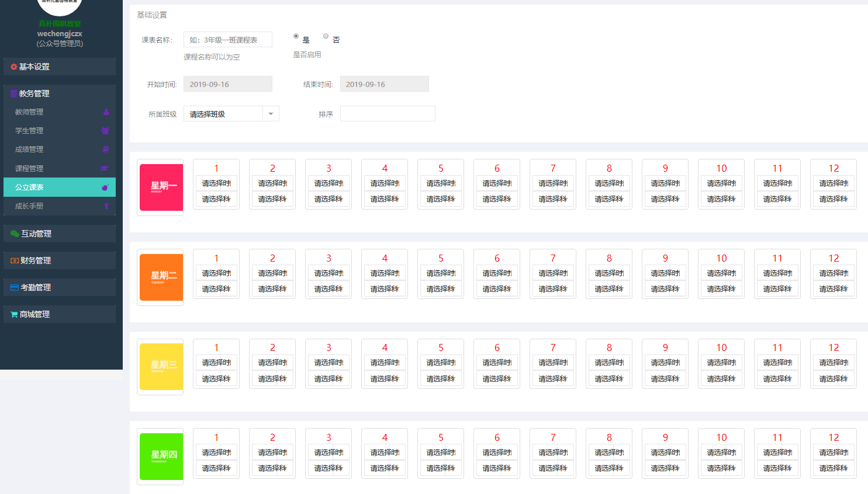Click the 课表名称 input field
The width and height of the screenshot is (868, 494).
(x=228, y=40)
